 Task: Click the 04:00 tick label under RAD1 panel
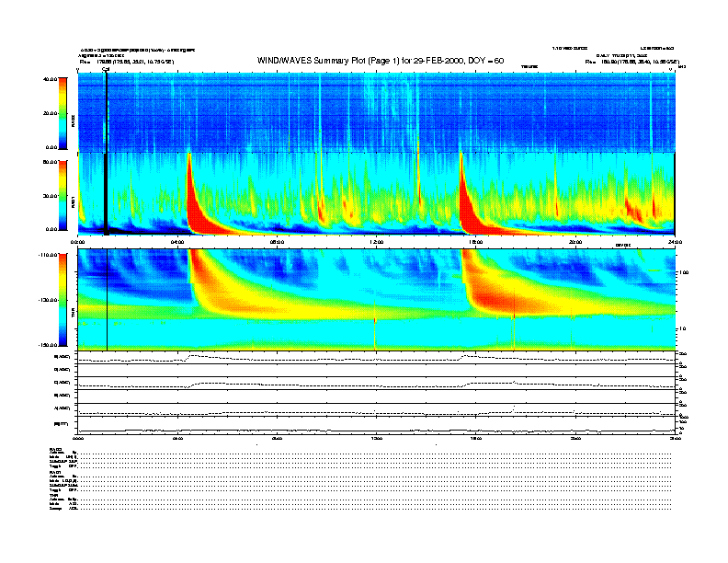tap(177, 242)
